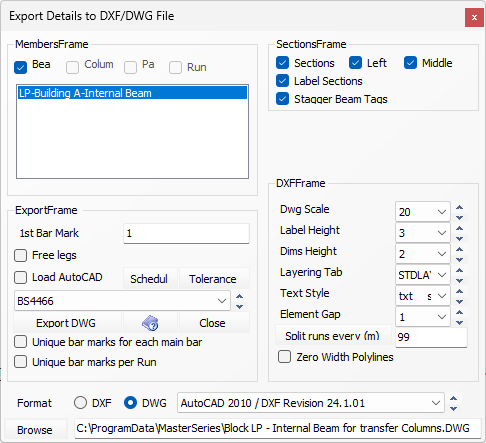
Task: Click the Close button
Action: tap(214, 323)
